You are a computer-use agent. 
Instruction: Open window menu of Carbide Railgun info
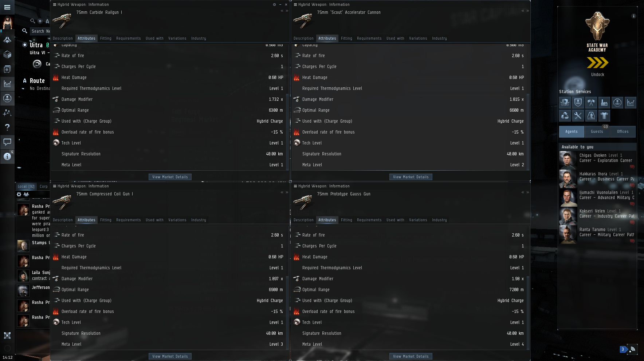[x=55, y=4]
